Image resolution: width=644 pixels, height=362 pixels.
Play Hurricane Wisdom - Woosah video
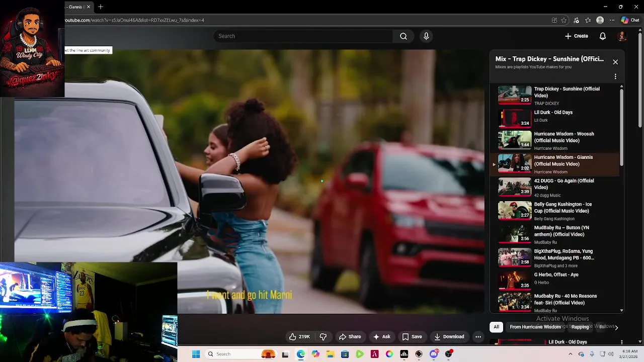click(x=556, y=141)
